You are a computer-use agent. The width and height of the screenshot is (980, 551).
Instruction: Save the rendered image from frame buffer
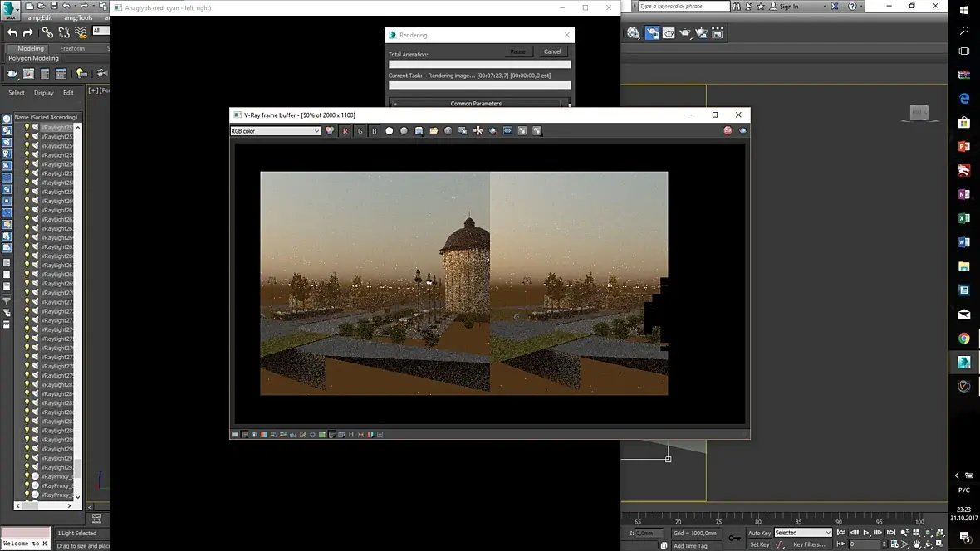419,131
